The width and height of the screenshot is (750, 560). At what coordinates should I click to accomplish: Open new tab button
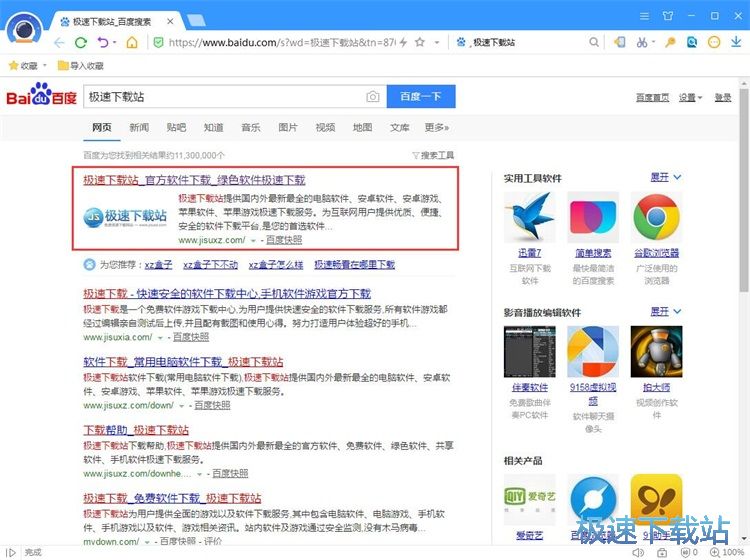(x=196, y=21)
